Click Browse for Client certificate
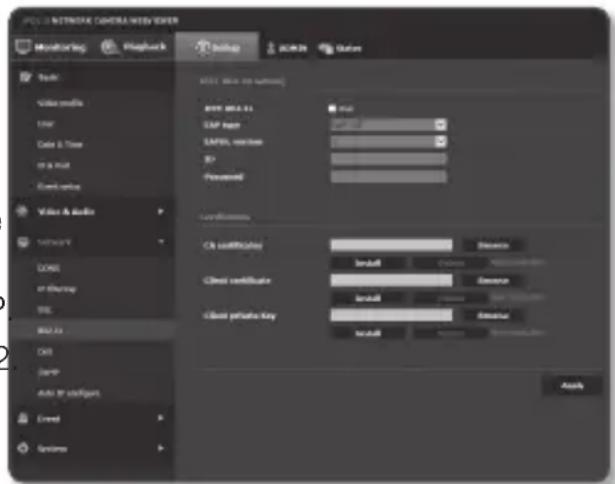Image resolution: width=615 pixels, height=484 pixels. (x=493, y=280)
